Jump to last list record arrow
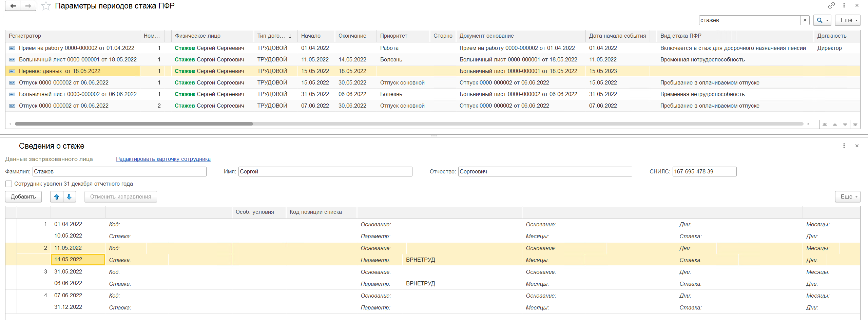This screenshot has height=320, width=868. tap(855, 125)
